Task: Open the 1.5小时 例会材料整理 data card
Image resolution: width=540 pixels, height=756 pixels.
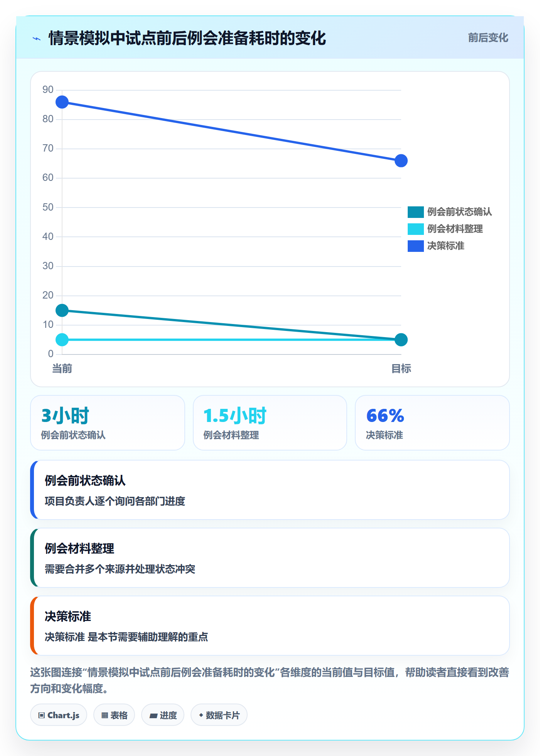Action: pos(270,423)
